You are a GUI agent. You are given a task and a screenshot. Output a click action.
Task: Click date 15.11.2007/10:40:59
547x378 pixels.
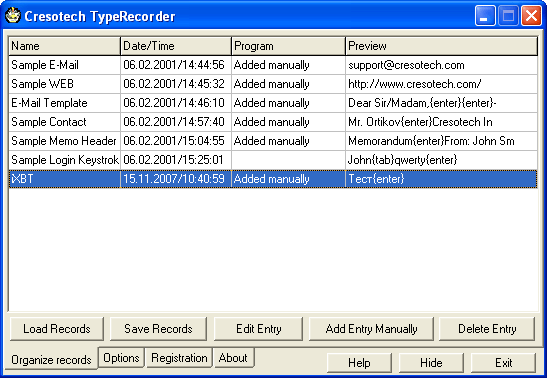(x=174, y=179)
